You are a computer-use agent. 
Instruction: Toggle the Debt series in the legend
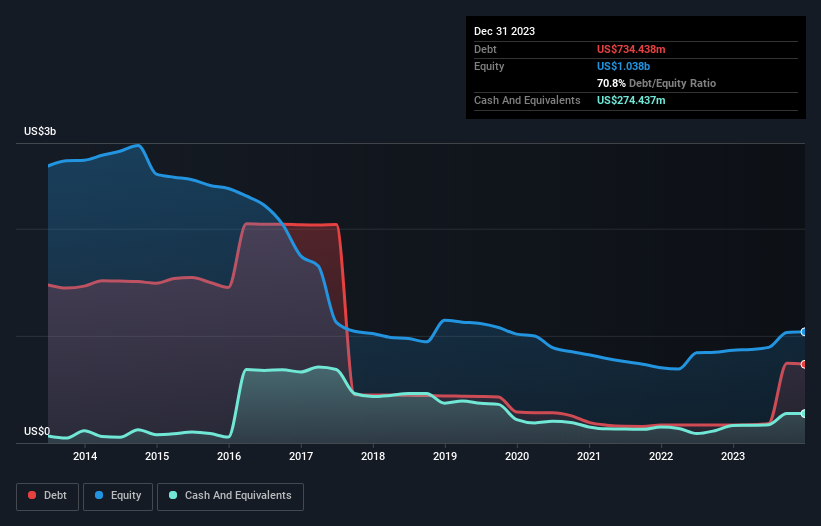pyautogui.click(x=47, y=496)
